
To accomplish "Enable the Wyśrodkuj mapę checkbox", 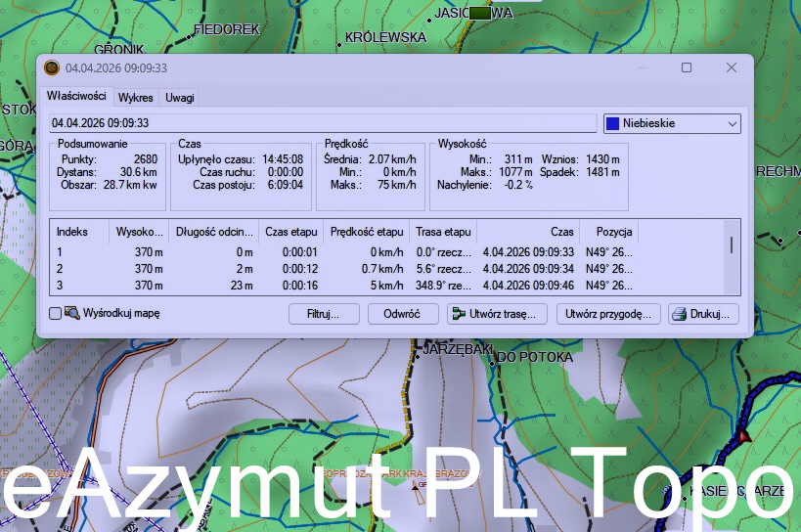I will [x=56, y=314].
